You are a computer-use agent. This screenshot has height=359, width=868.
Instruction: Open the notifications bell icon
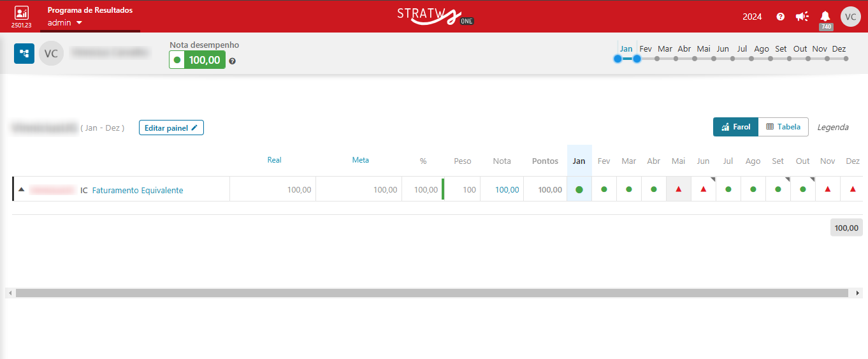(825, 16)
